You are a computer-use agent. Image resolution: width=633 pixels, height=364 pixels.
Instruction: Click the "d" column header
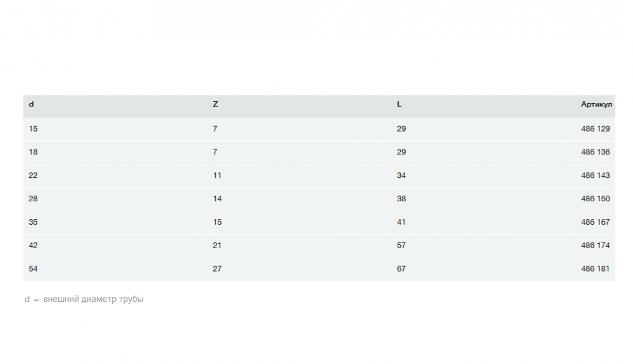point(32,104)
